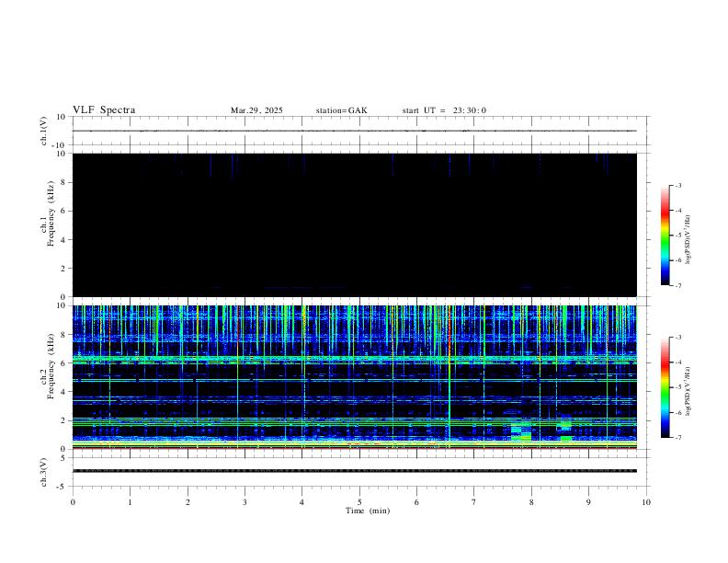The width and height of the screenshot is (728, 563).
Task: Click the ch.1 'Frequency (kHz)' axis label
Action: click(51, 214)
